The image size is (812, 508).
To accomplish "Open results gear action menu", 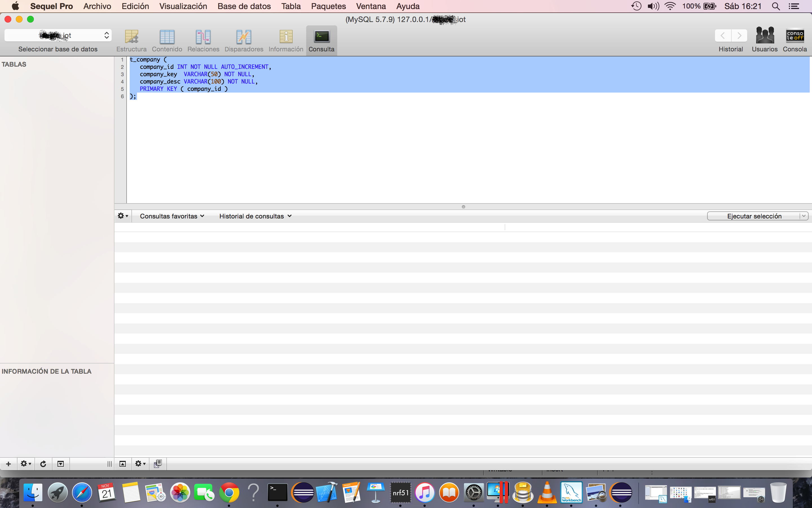I will [x=140, y=464].
